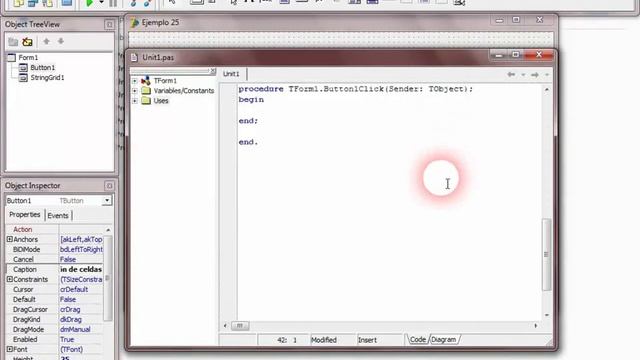Viewport: 640px width, 360px height.
Task: Minimize the Unit1.pas editor window
Action: 499,55
